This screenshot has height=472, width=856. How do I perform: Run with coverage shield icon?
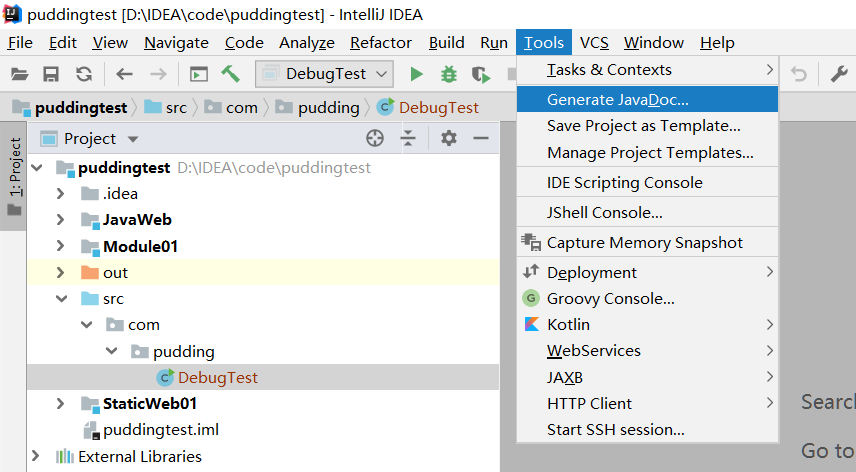pyautogui.click(x=481, y=74)
